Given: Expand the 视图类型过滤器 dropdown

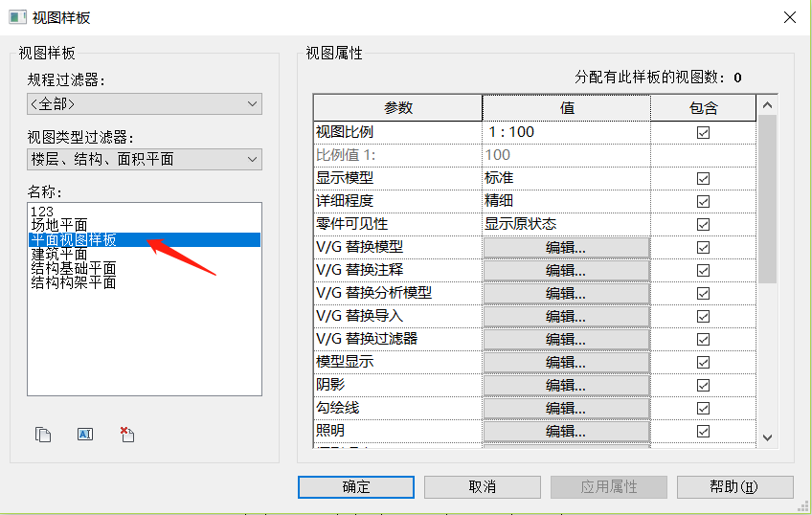Looking at the screenshot, I should coord(145,159).
